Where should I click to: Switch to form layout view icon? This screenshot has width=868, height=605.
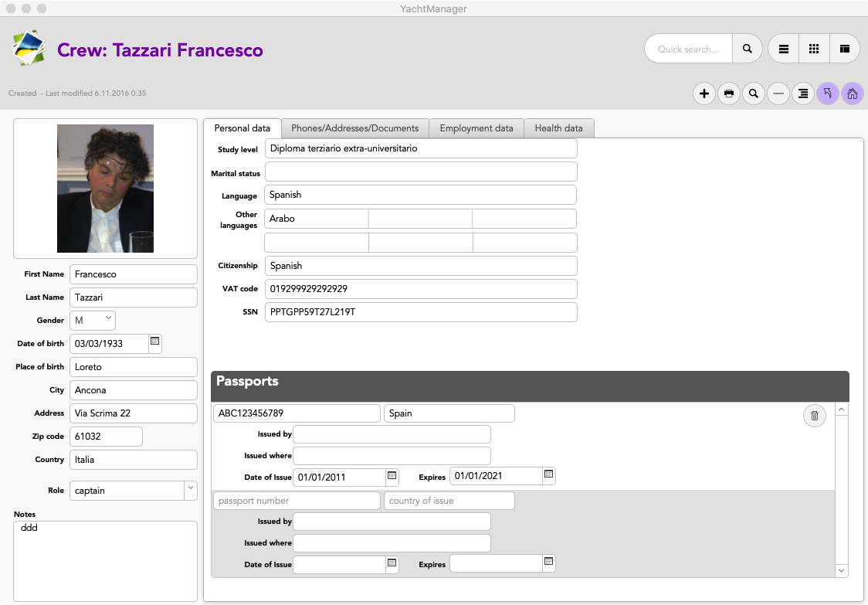pos(845,49)
